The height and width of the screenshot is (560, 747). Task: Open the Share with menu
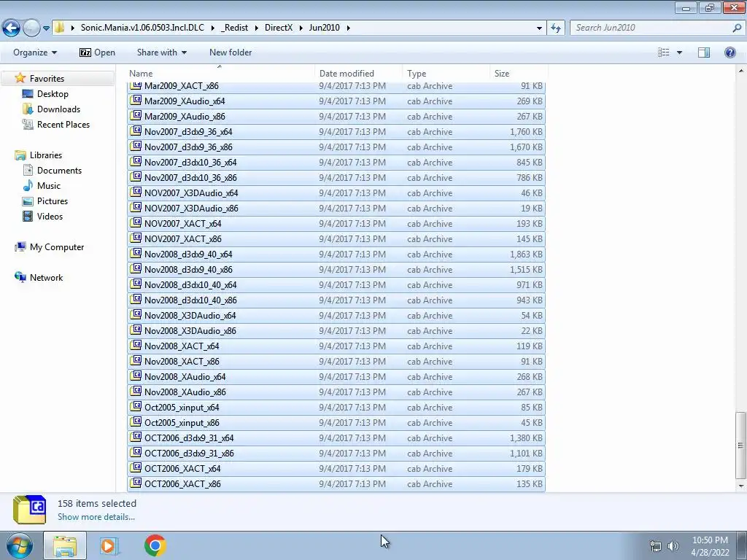pos(161,52)
